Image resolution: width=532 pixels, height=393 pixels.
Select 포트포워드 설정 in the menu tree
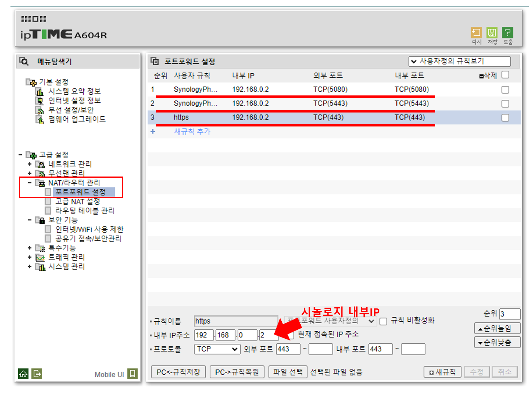pos(81,192)
